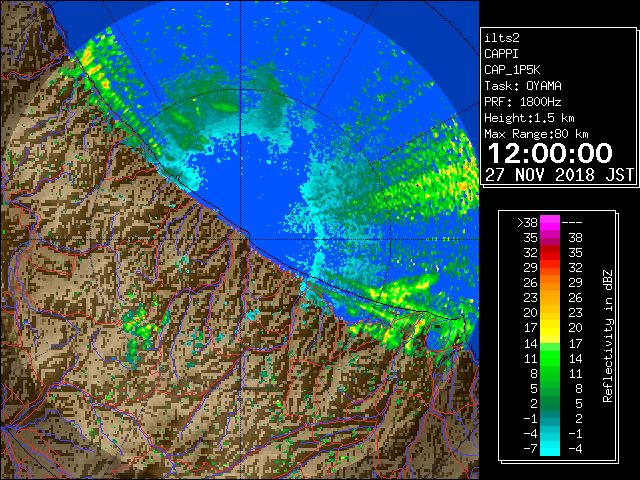Click the -7 legend value label

[530, 448]
